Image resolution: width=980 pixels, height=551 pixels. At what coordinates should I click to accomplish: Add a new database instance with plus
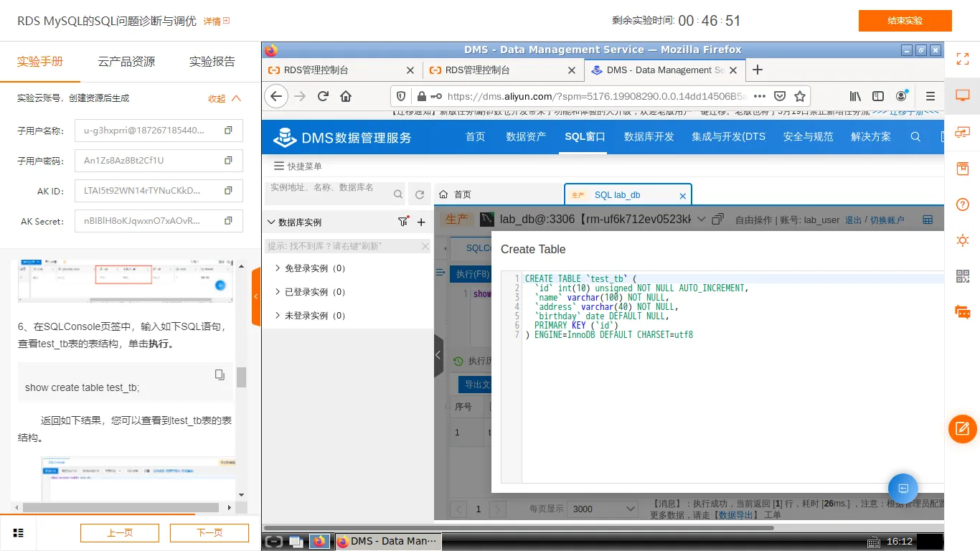421,222
